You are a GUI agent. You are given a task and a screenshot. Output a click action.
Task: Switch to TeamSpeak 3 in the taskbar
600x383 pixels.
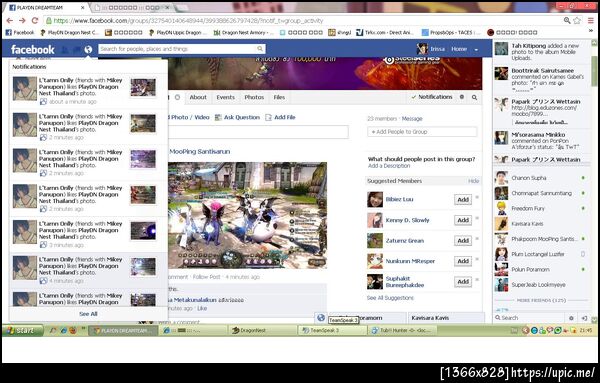coord(333,331)
